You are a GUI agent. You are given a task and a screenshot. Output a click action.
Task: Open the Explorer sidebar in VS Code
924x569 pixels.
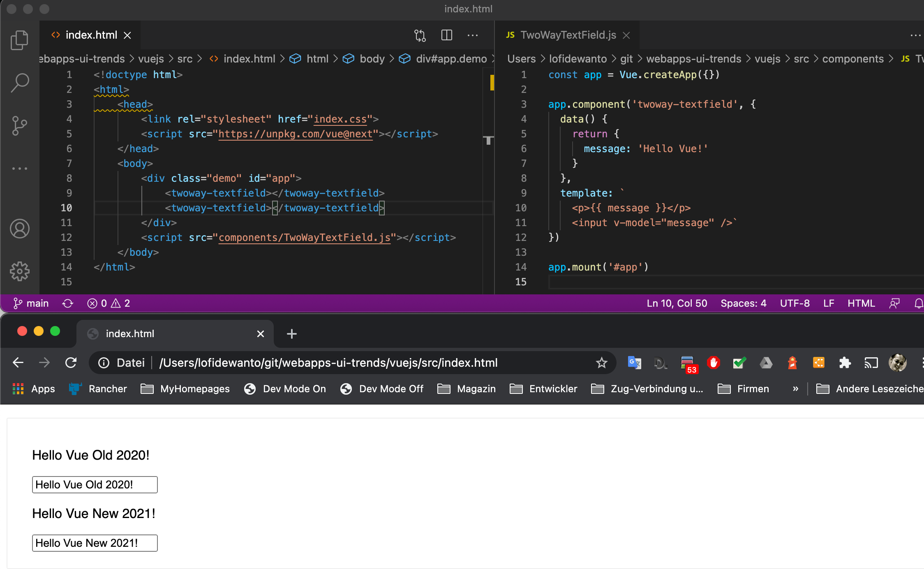[x=19, y=40]
